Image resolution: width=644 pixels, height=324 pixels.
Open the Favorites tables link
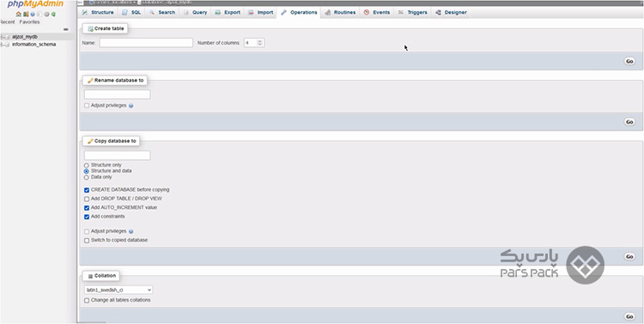[29, 22]
